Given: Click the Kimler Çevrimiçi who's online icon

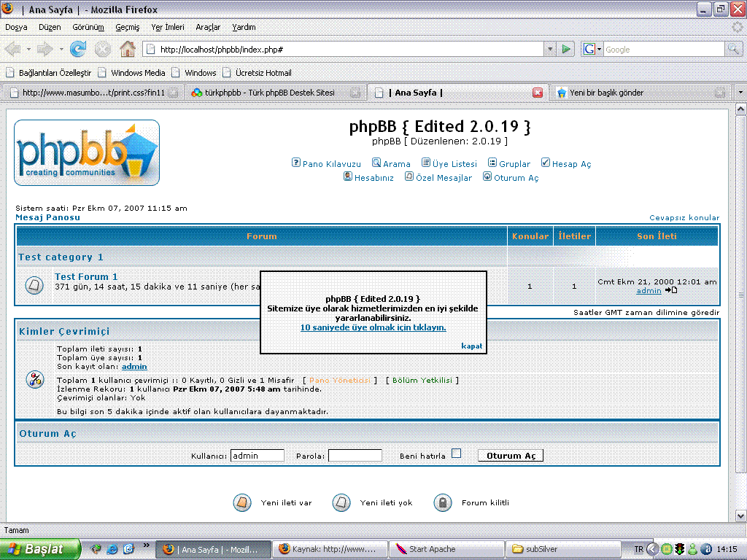Looking at the screenshot, I should pyautogui.click(x=35, y=379).
